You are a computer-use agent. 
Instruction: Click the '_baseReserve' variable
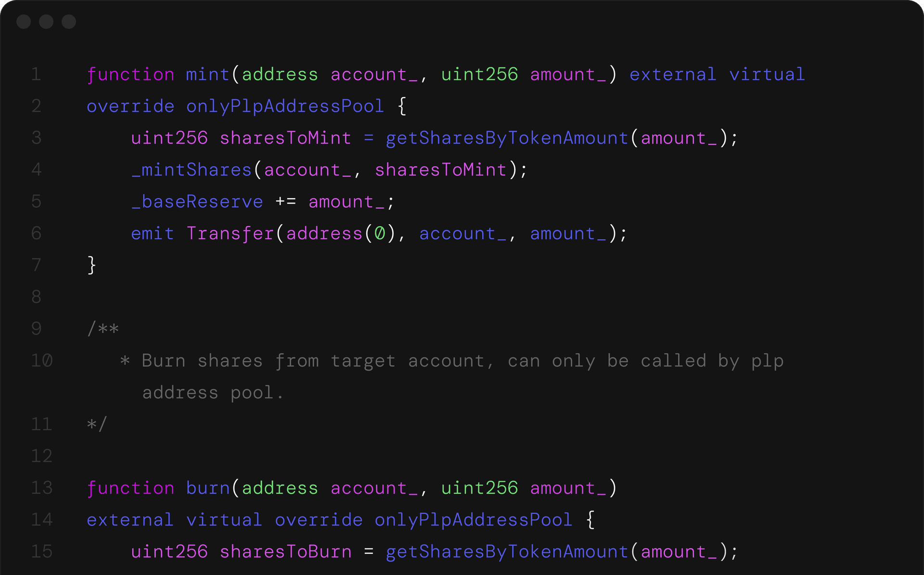coord(197,202)
